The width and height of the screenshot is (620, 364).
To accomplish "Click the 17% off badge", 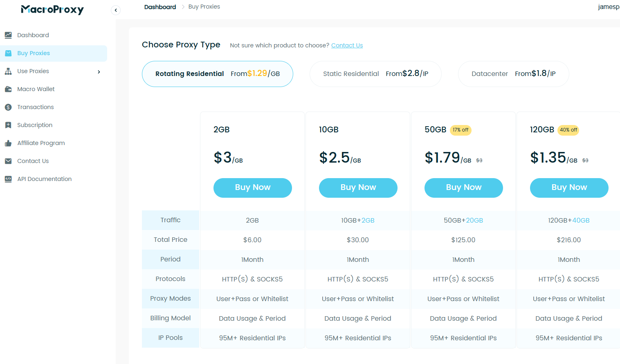I will tap(461, 130).
